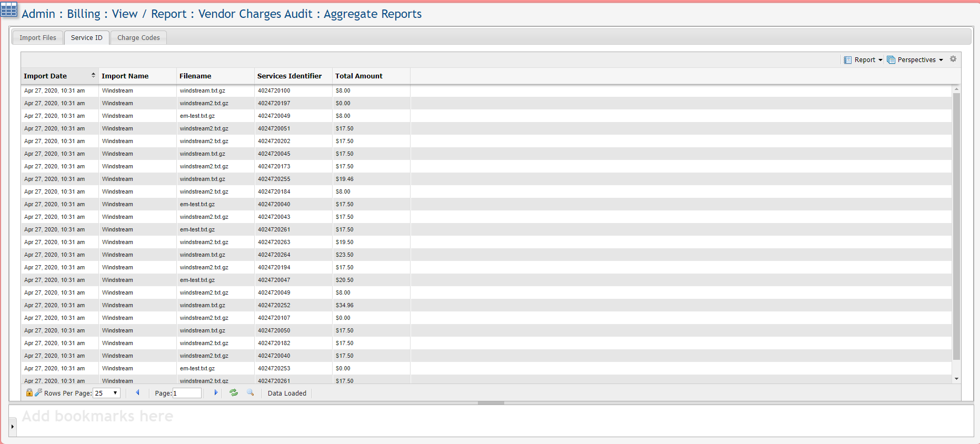
Task: Open the Charge Codes tab
Action: coord(138,38)
